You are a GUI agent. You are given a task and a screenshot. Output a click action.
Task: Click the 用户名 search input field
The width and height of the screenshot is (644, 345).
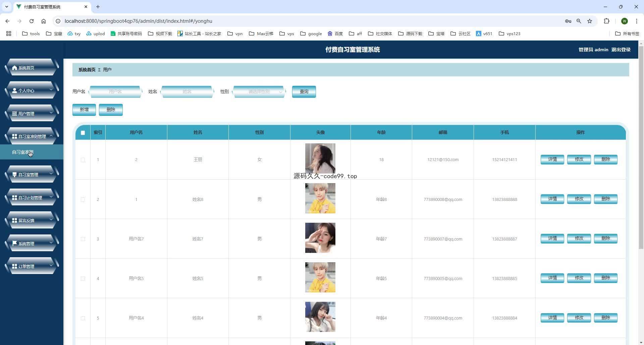pos(115,91)
